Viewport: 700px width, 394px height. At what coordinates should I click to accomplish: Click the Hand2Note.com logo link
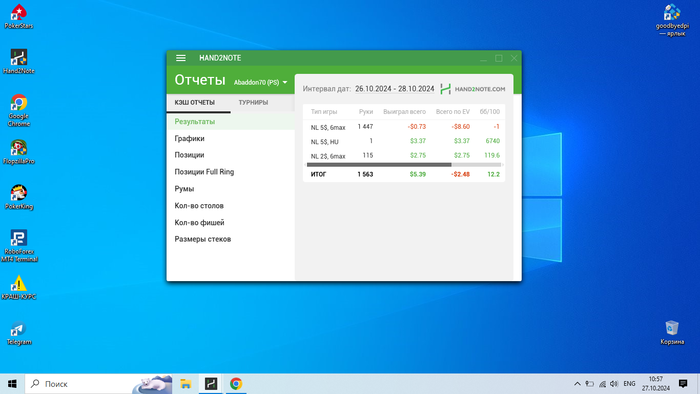[x=473, y=89]
